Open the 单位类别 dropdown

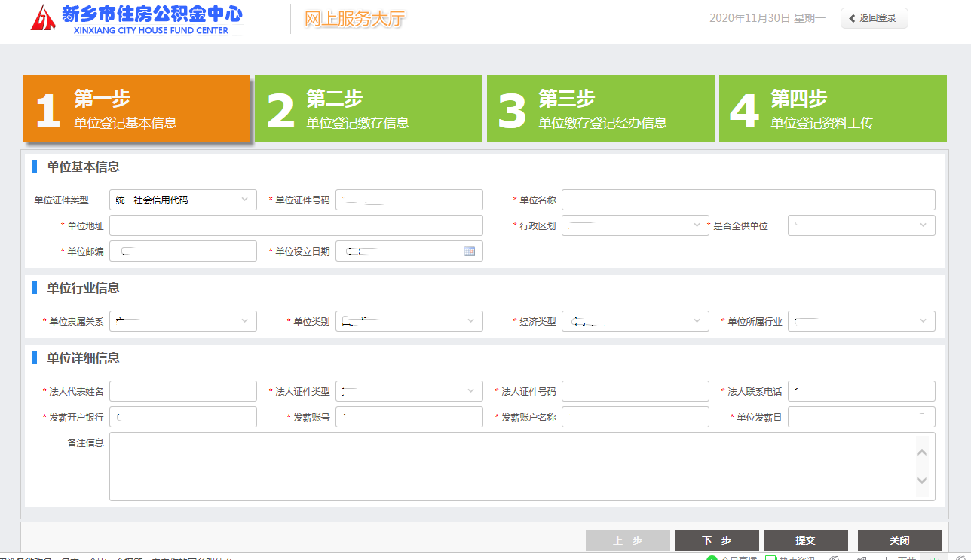coord(409,321)
